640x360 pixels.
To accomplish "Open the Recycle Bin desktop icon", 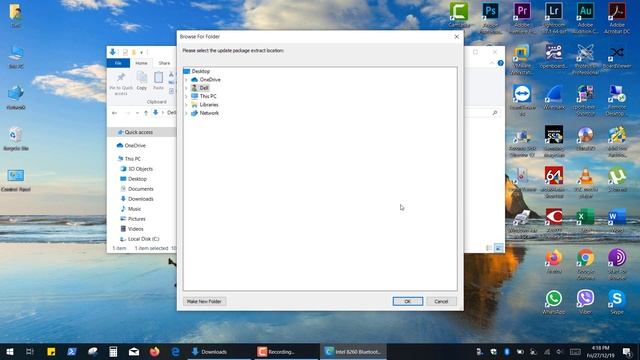I will [x=16, y=139].
